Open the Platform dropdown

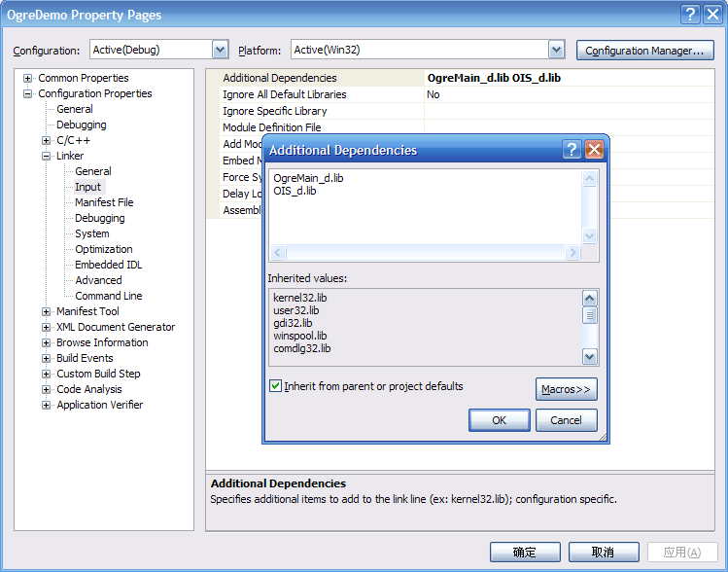(556, 50)
